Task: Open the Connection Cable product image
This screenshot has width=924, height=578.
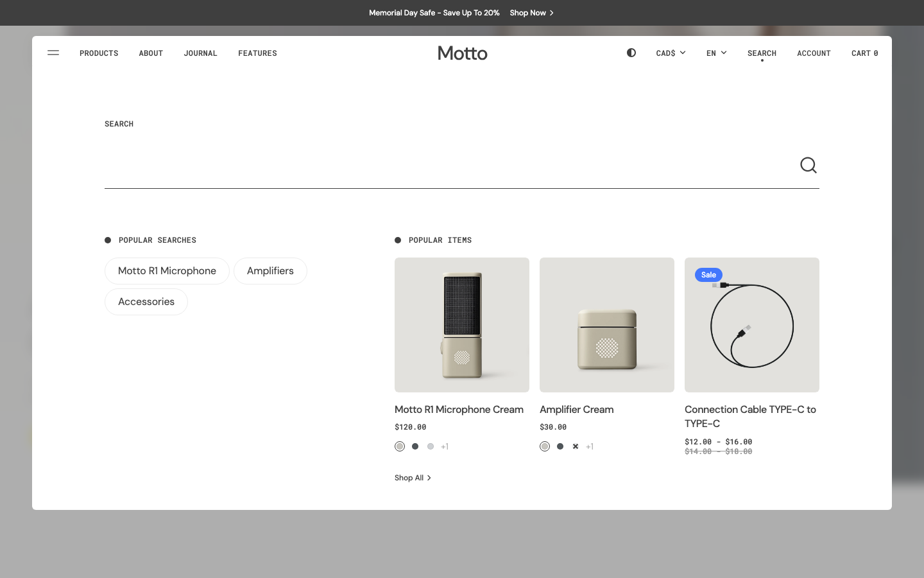Action: pyautogui.click(x=752, y=325)
